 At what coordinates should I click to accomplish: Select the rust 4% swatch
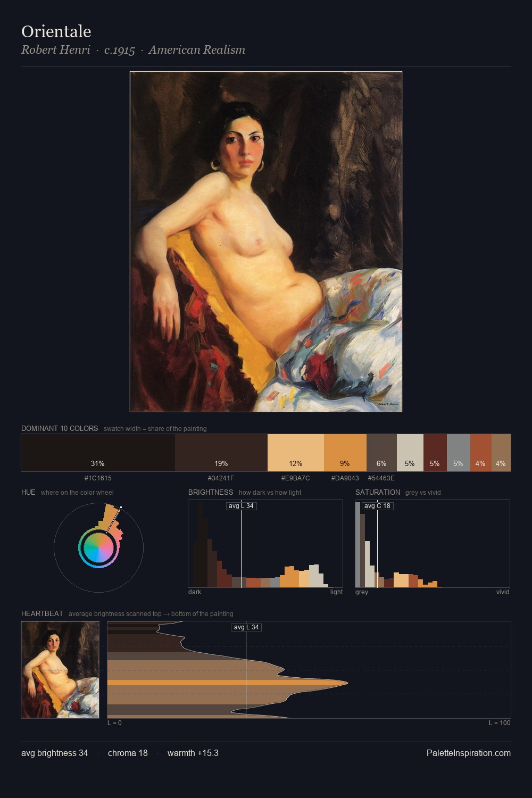481,453
